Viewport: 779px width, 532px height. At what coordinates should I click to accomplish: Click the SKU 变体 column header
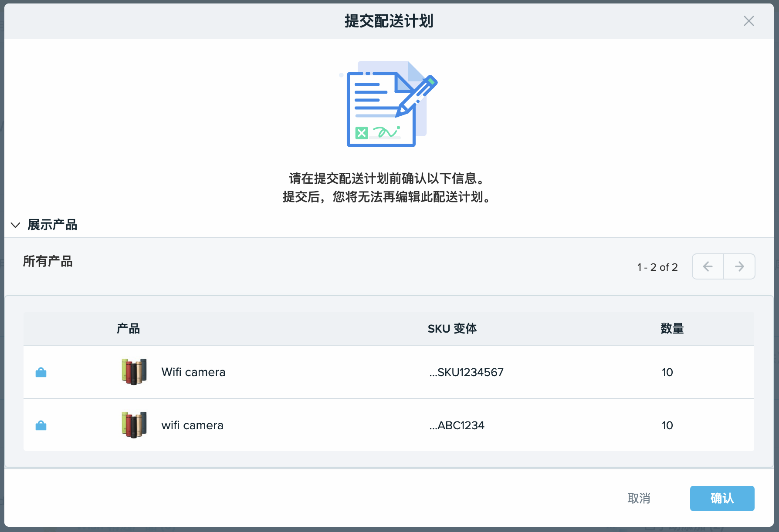452,329
